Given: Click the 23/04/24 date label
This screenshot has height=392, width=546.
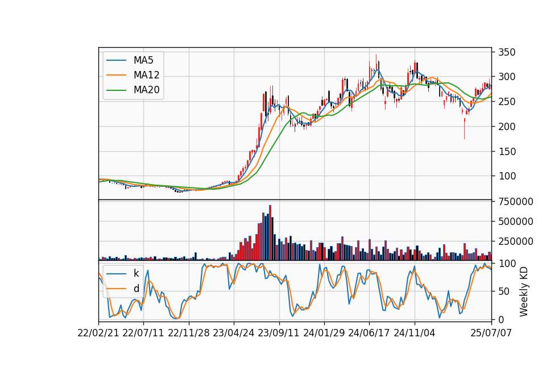Looking at the screenshot, I should [234, 333].
